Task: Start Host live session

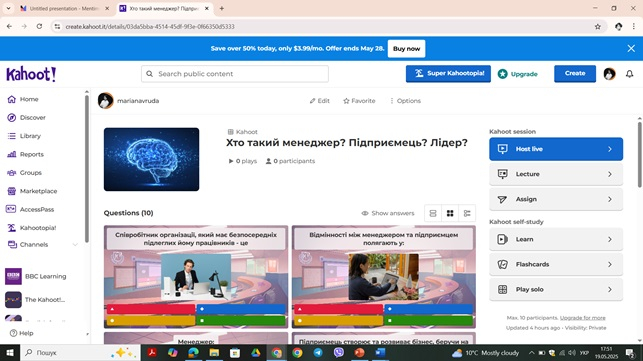Action: tap(556, 149)
